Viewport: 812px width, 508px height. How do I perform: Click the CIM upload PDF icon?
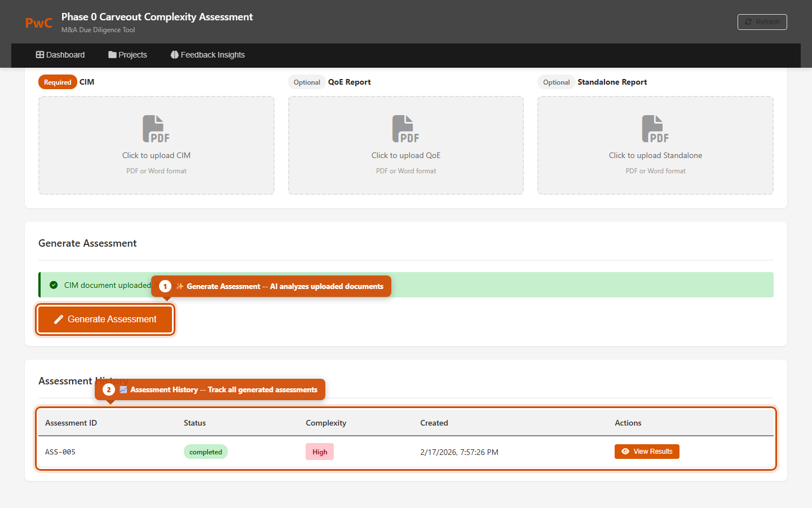point(156,129)
